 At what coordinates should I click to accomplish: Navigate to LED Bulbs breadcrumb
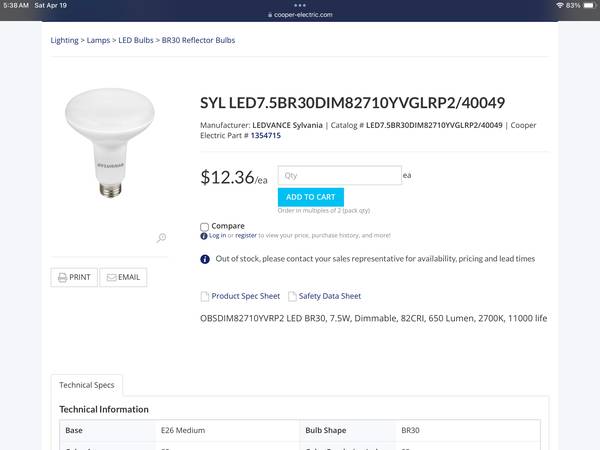pos(136,40)
